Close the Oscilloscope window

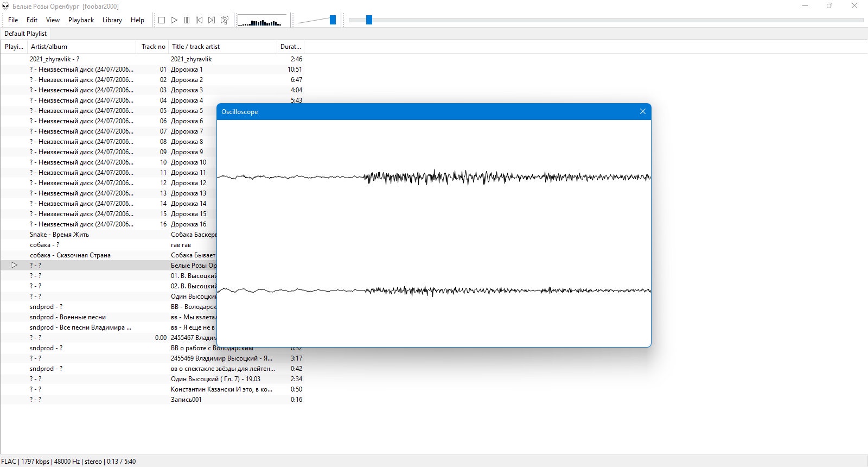click(643, 111)
